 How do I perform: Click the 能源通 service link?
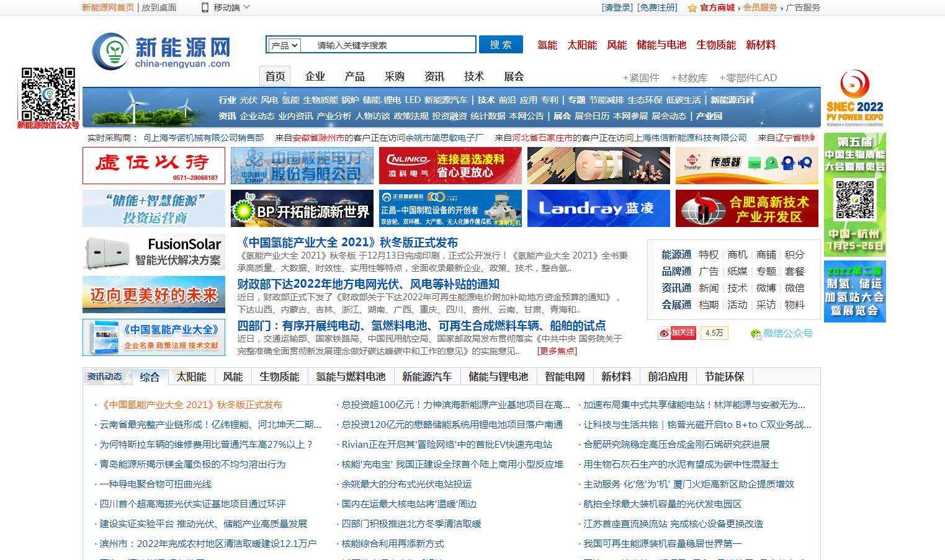[x=676, y=254]
